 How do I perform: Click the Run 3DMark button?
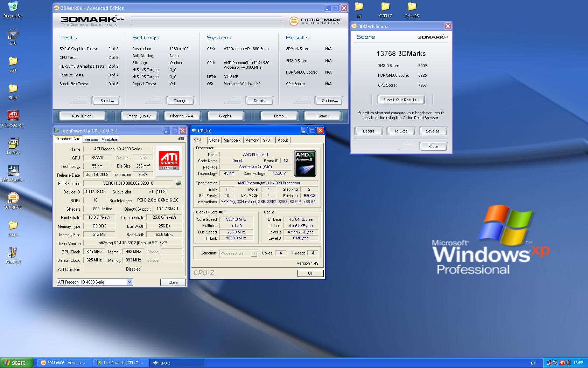(83, 116)
